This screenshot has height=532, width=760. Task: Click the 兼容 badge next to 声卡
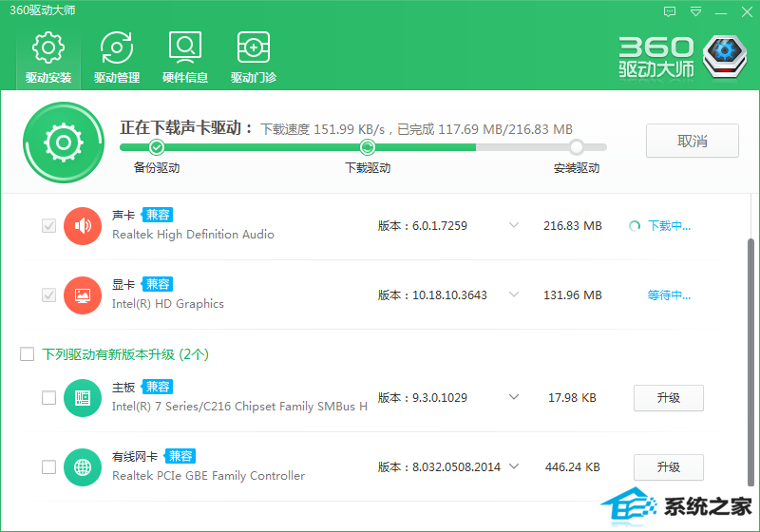point(158,215)
